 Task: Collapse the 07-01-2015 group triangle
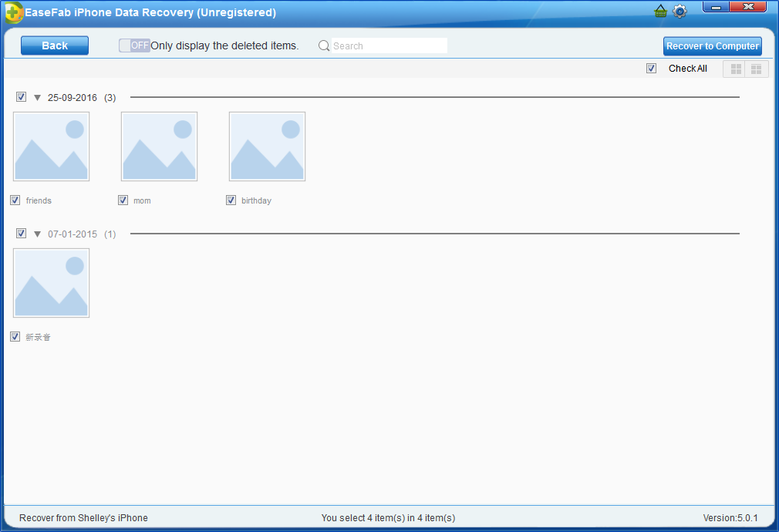point(37,234)
